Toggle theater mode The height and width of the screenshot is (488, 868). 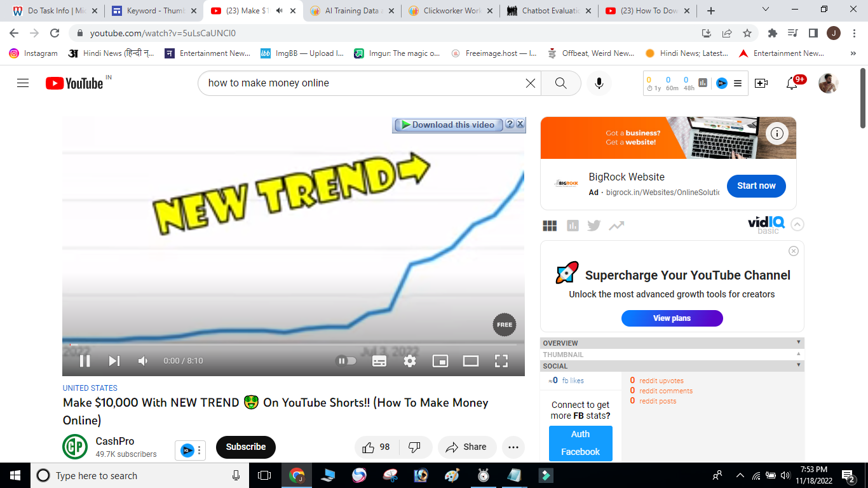(471, 361)
